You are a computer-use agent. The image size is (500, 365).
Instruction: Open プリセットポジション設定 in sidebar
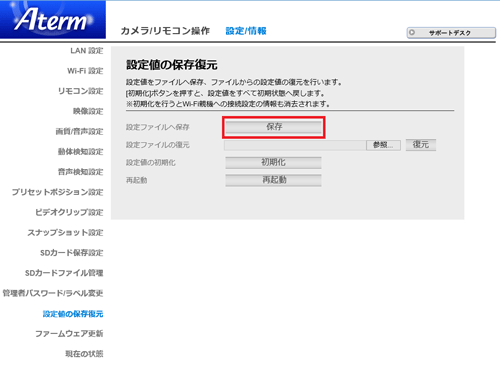(57, 192)
